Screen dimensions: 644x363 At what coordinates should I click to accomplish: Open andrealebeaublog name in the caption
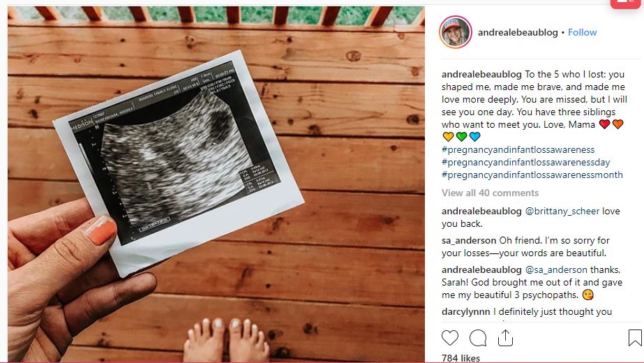[x=481, y=75]
